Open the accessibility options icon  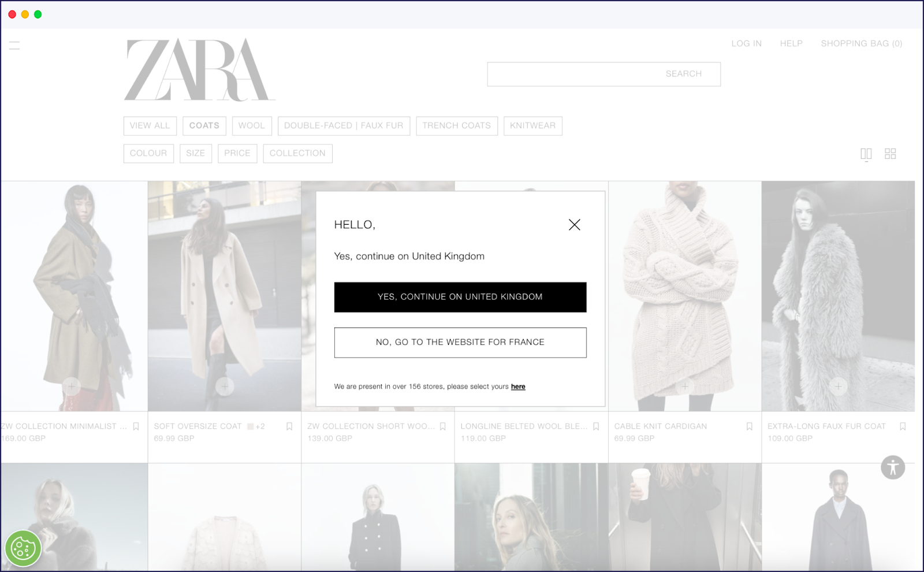click(892, 467)
